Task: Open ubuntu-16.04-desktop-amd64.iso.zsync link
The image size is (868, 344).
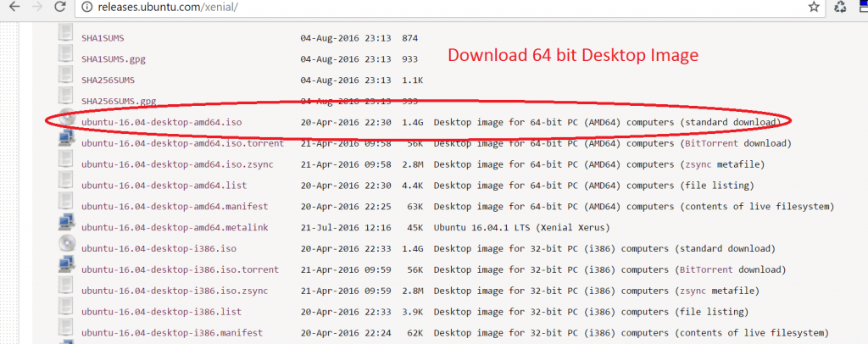Action: 177,164
